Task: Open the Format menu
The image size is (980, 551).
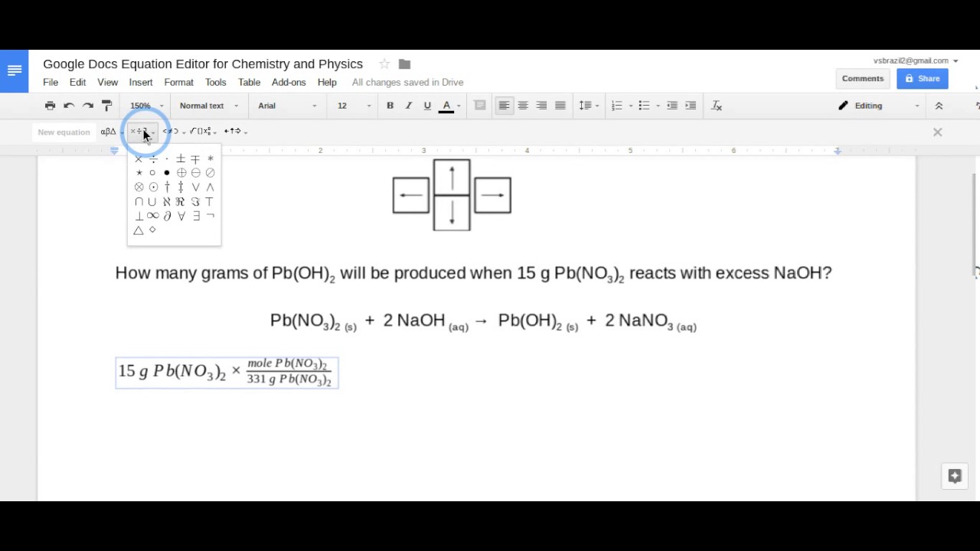Action: [178, 83]
